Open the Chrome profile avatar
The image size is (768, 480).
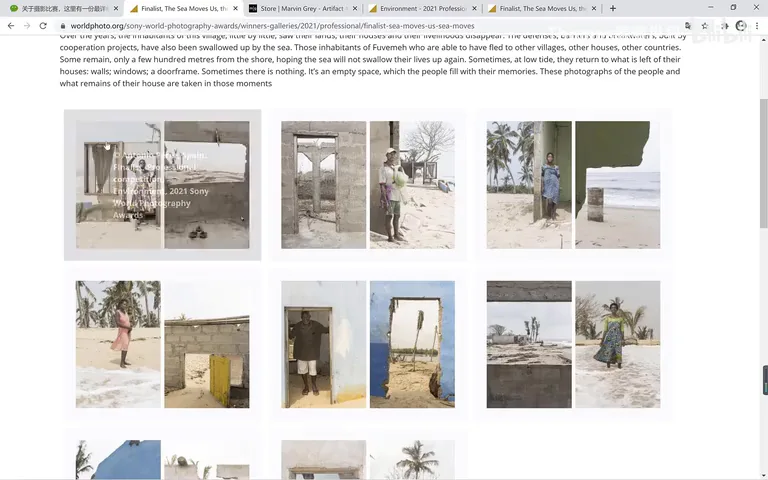[x=741, y=26]
